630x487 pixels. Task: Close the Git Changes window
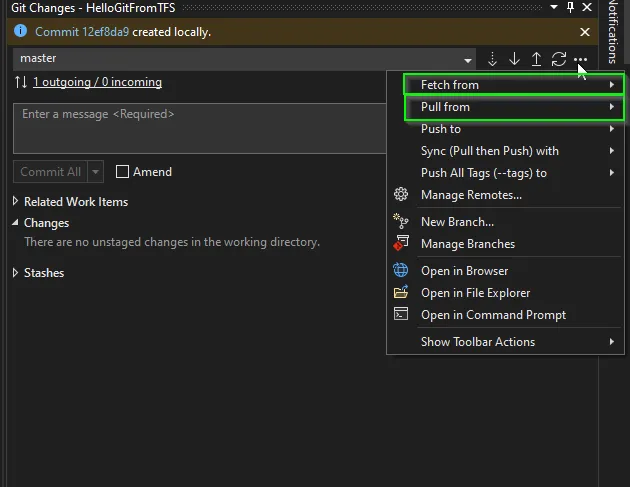pyautogui.click(x=587, y=7)
